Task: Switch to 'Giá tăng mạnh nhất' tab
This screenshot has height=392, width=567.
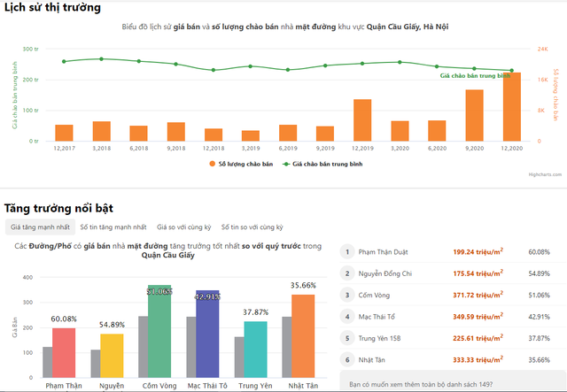Action: [x=40, y=227]
